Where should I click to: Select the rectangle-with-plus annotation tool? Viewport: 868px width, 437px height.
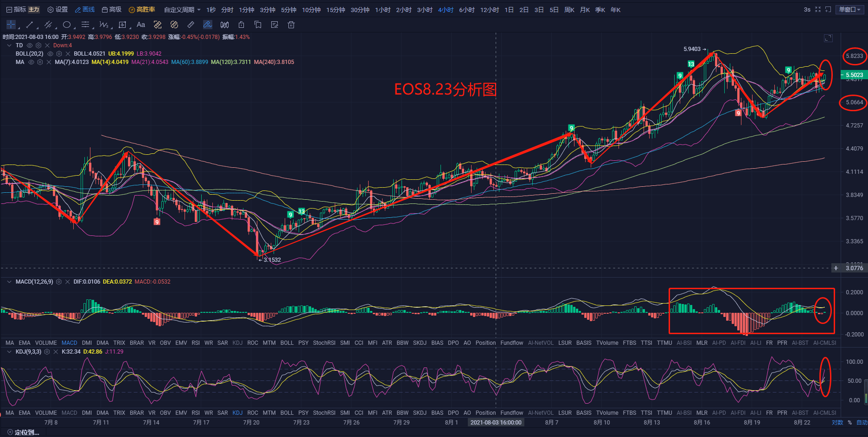pyautogui.click(x=122, y=25)
